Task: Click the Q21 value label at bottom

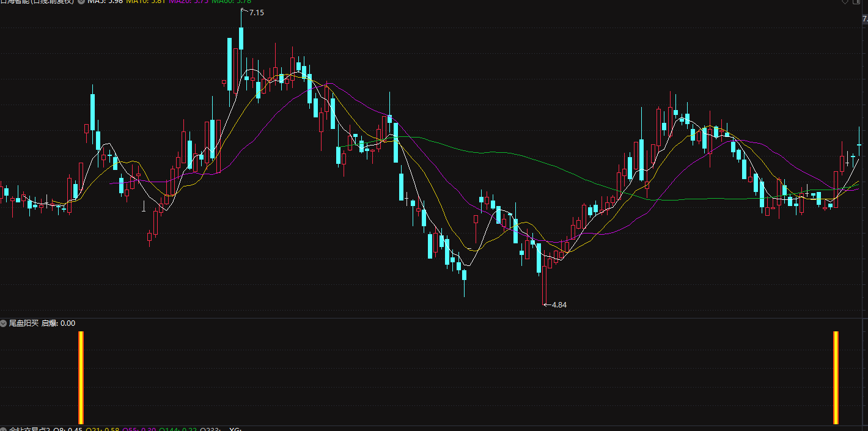Action: click(x=102, y=429)
